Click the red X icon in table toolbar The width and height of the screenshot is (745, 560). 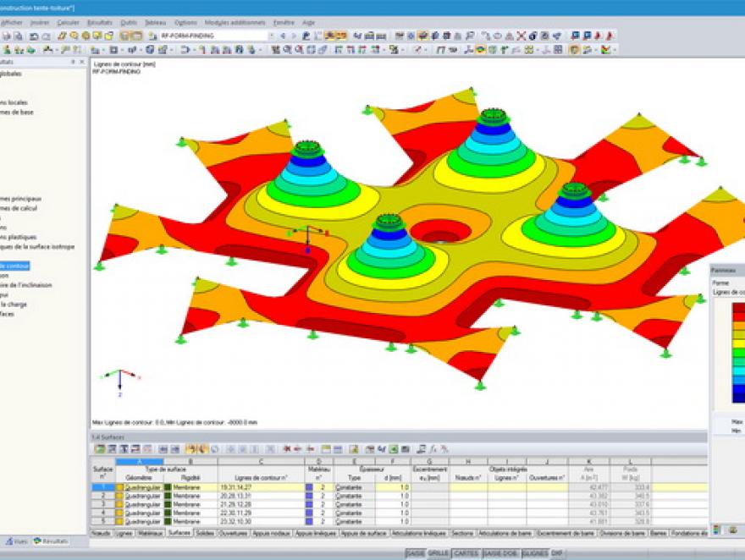pyautogui.click(x=288, y=448)
